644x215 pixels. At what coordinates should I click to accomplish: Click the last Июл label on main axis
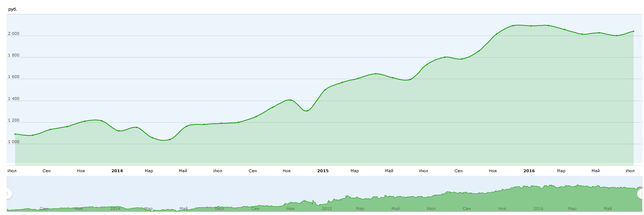630,171
